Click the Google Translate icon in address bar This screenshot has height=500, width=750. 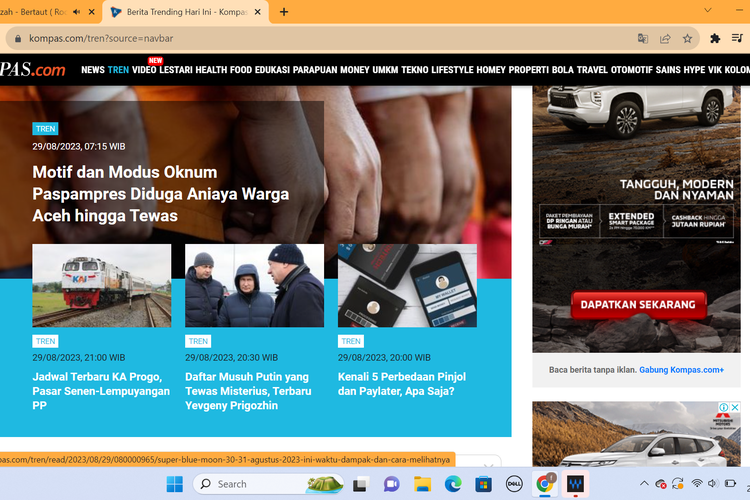[643, 39]
